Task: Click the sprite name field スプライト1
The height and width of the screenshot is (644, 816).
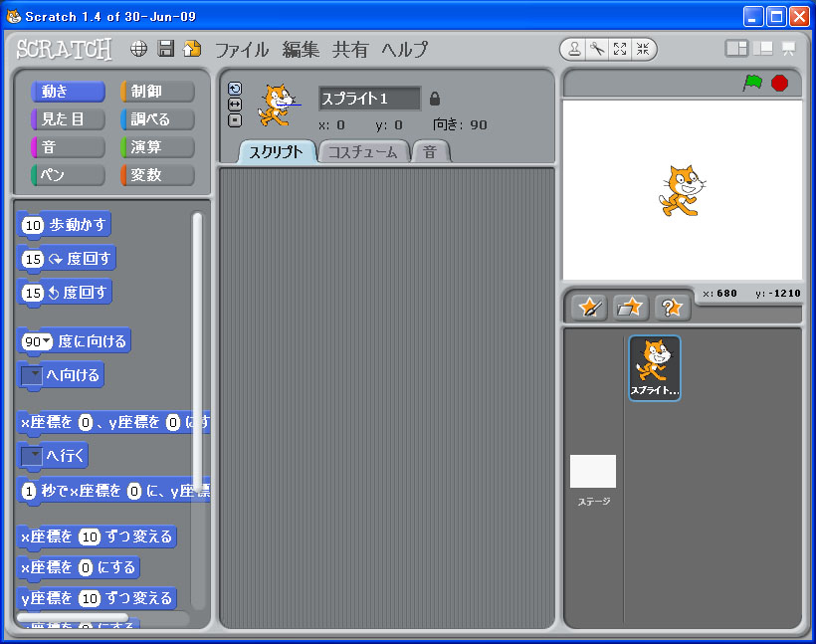Action: [369, 99]
